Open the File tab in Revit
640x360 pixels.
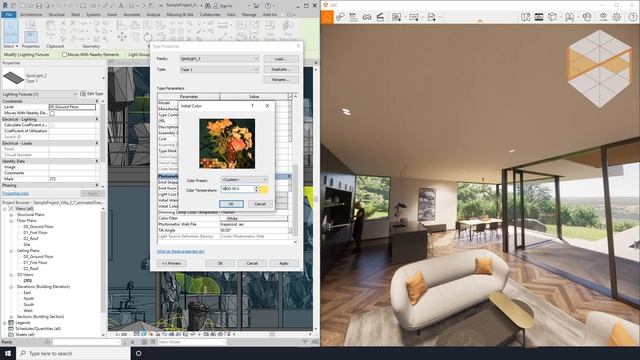[9, 14]
